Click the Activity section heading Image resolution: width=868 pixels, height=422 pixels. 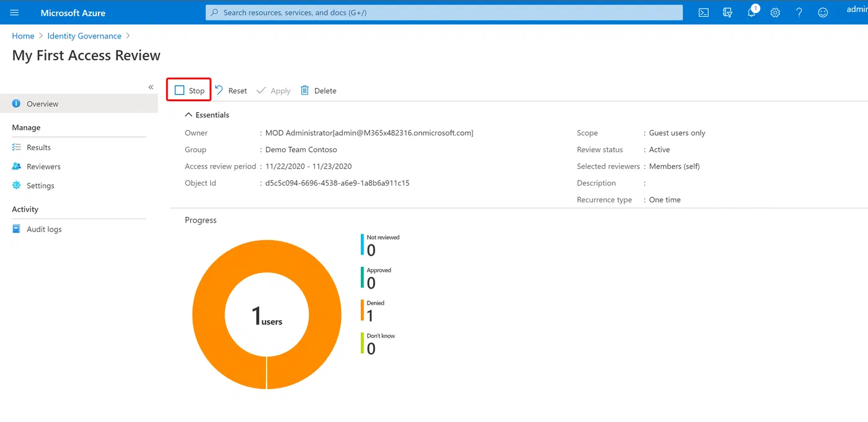click(25, 209)
